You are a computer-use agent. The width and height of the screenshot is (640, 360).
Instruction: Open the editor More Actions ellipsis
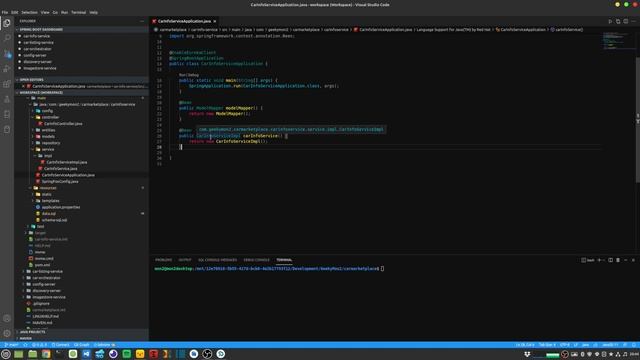[633, 21]
